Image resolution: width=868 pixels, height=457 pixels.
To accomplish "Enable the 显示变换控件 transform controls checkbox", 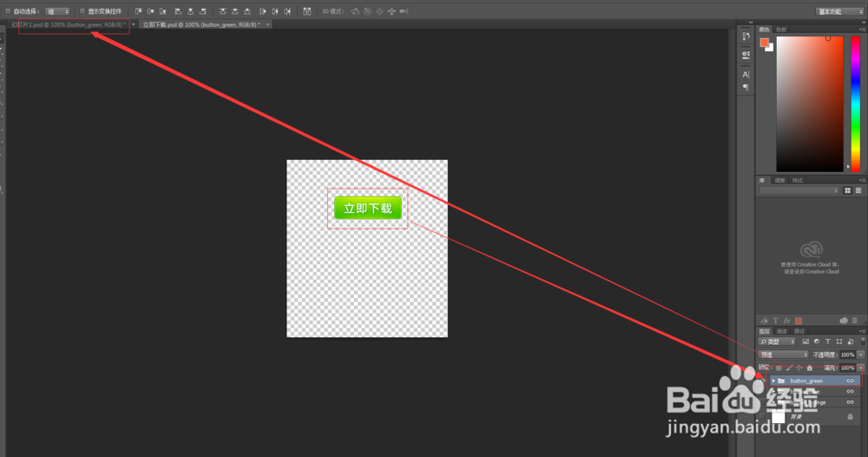I will [82, 11].
